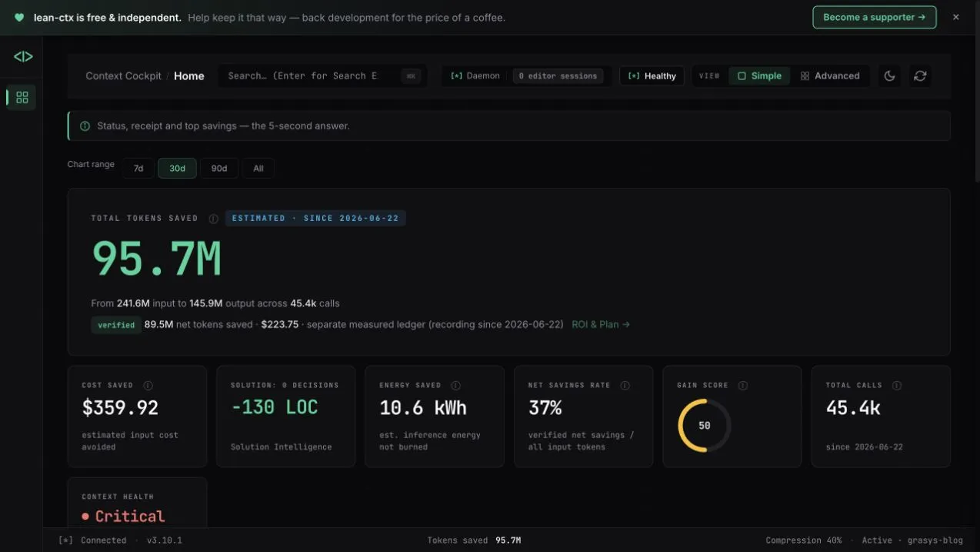980x552 pixels.
Task: Click the -130 LOC solution value
Action: point(275,407)
